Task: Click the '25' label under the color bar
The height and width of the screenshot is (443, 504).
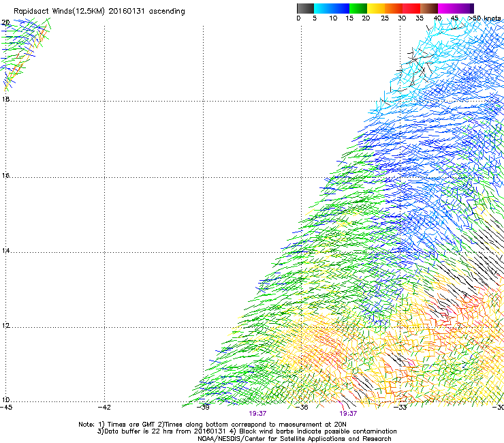Action: [385, 18]
